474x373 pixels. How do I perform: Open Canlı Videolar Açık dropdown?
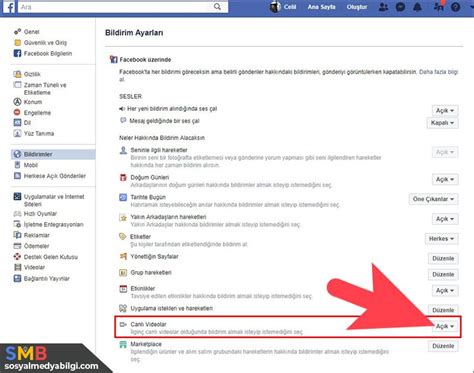[x=445, y=326]
